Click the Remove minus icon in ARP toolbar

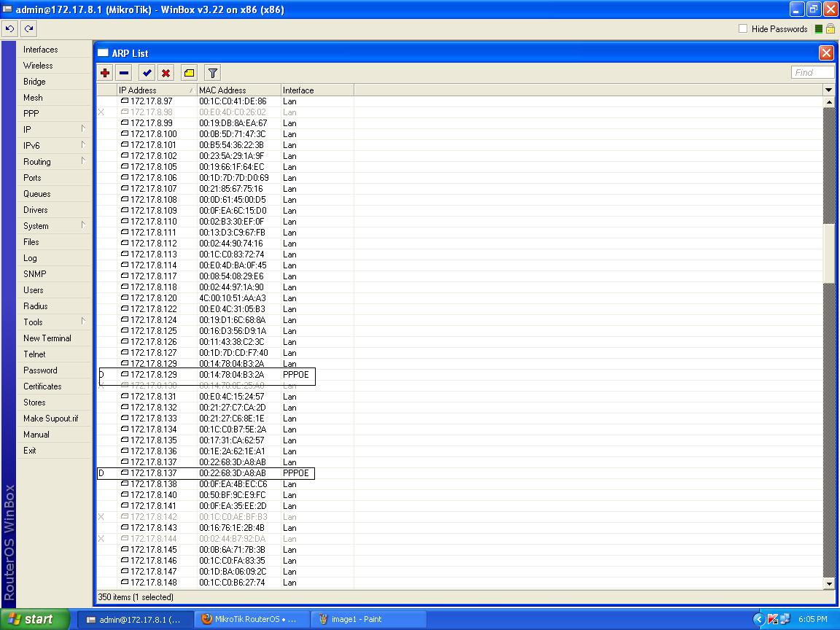tap(124, 73)
